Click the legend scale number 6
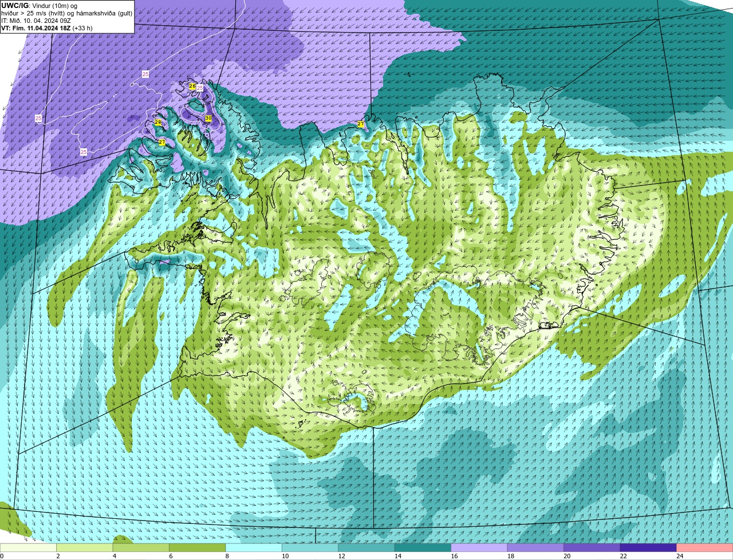 pyautogui.click(x=170, y=556)
